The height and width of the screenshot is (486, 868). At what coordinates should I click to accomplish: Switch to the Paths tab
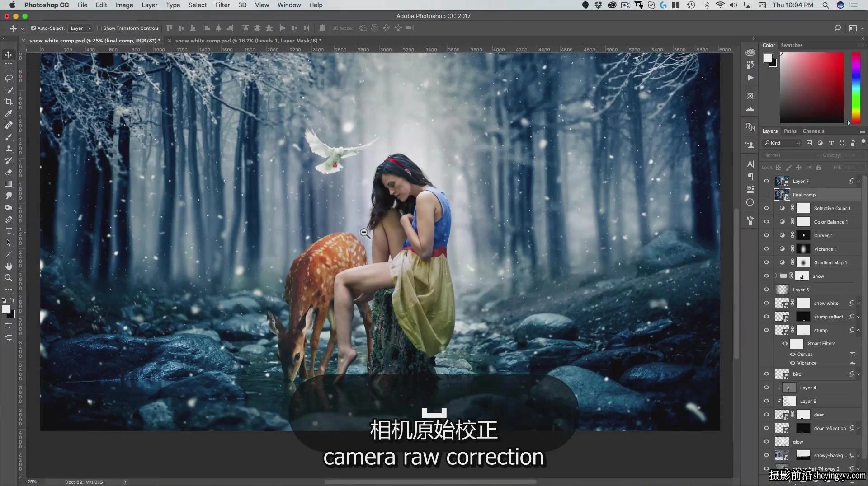[x=790, y=131]
